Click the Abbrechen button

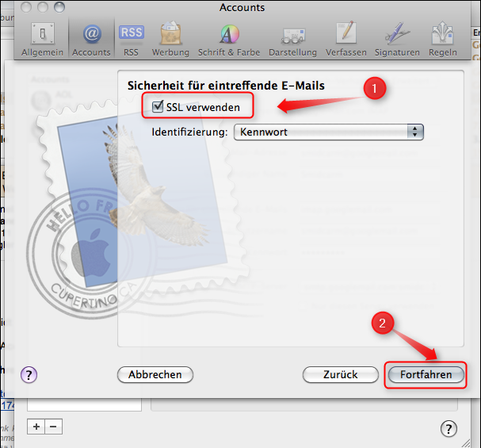(155, 375)
